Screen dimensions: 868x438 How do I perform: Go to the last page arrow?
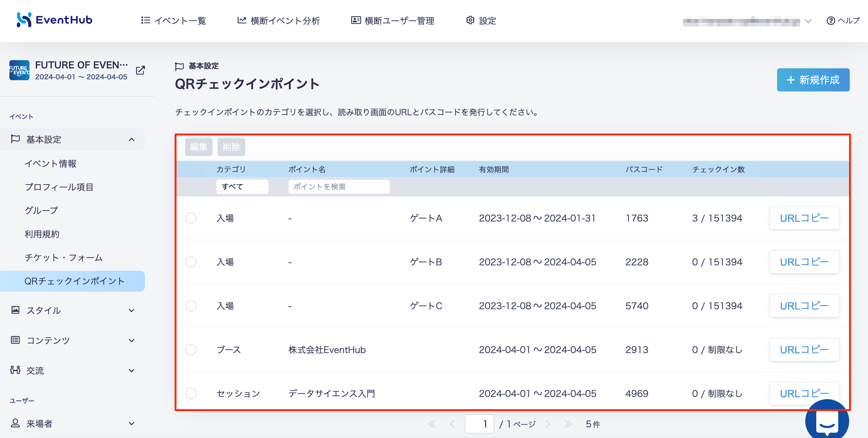(x=568, y=424)
